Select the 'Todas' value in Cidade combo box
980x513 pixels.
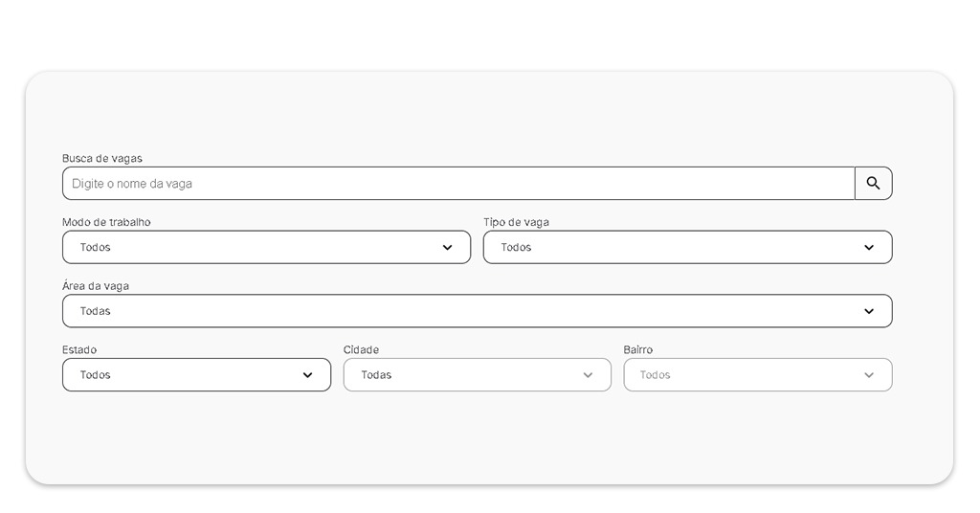pyautogui.click(x=376, y=375)
